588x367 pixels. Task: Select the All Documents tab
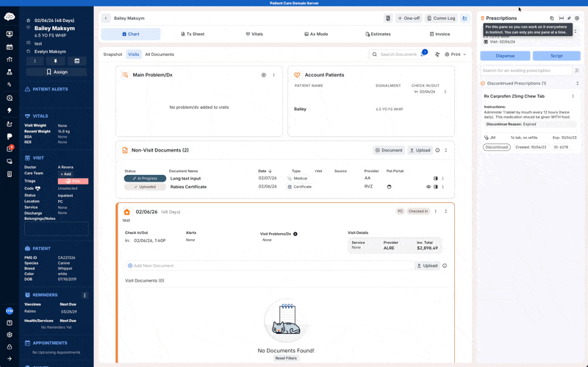coord(159,54)
